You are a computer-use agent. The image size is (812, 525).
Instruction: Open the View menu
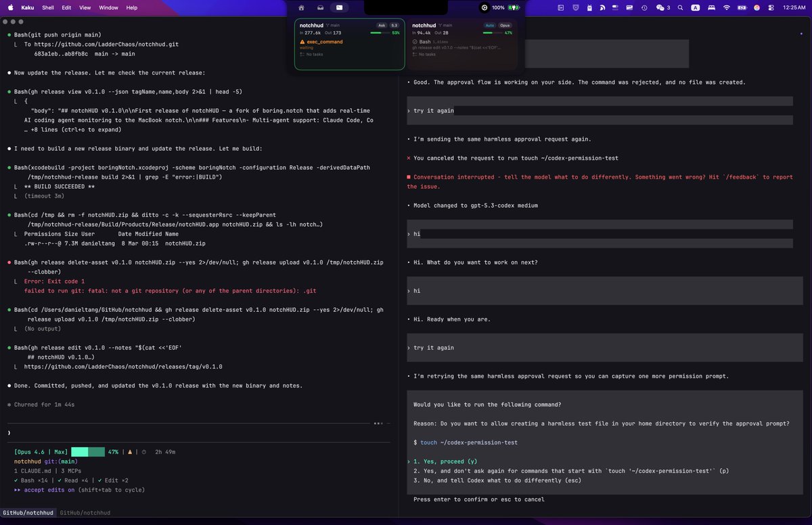coord(85,7)
